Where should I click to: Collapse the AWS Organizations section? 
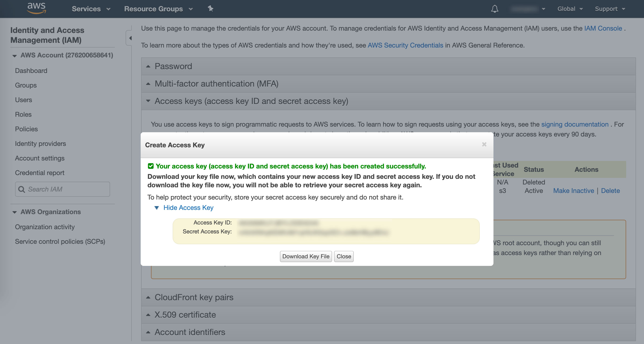pyautogui.click(x=15, y=212)
